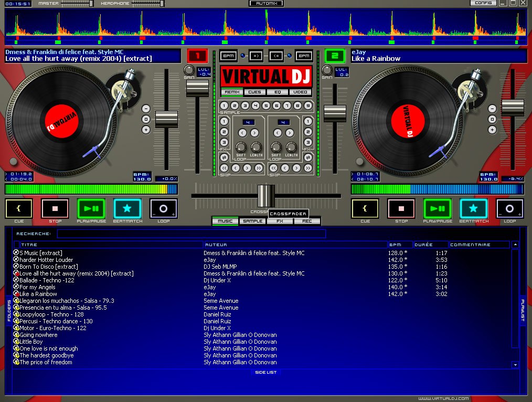Viewport: 532px width, 402px height.
Task: Enable Loop on the right deck
Action: [x=509, y=208]
